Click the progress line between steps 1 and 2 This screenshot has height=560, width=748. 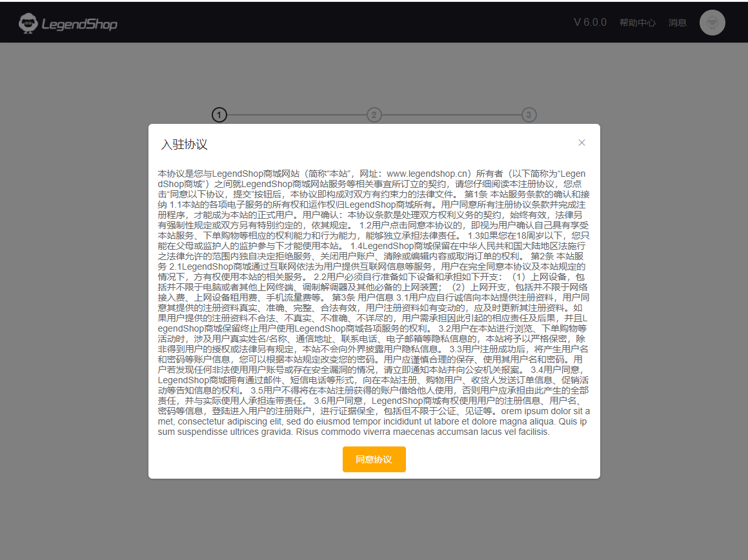296,115
